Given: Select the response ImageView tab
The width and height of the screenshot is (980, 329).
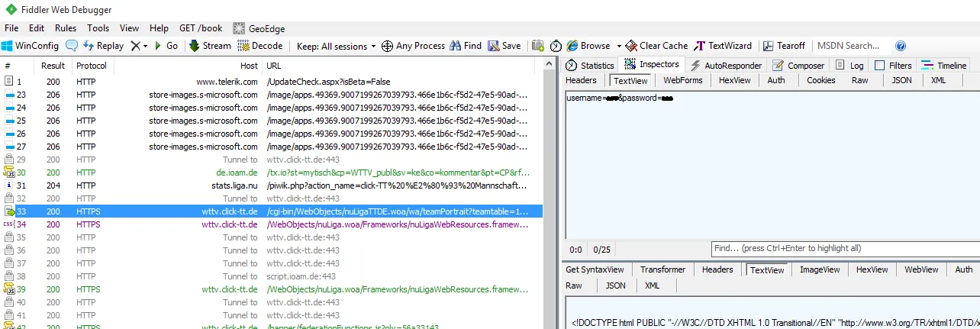Looking at the screenshot, I should pyautogui.click(x=819, y=269).
